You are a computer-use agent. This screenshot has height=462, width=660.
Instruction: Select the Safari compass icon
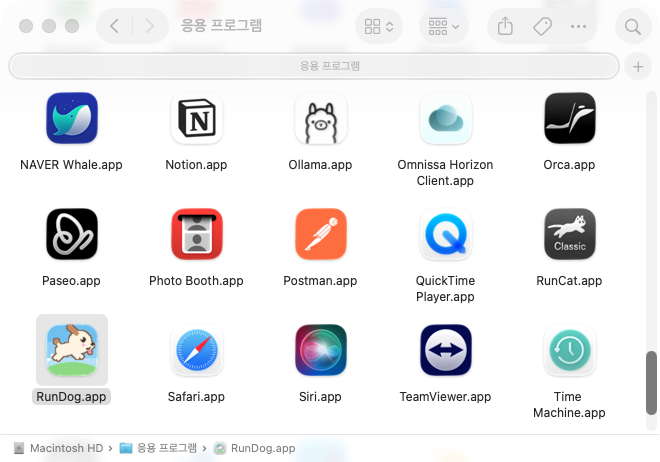[x=197, y=350]
